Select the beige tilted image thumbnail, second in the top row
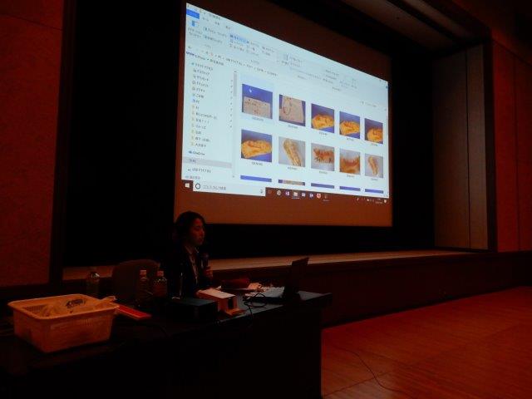This screenshot has width=532, height=399. point(292,111)
